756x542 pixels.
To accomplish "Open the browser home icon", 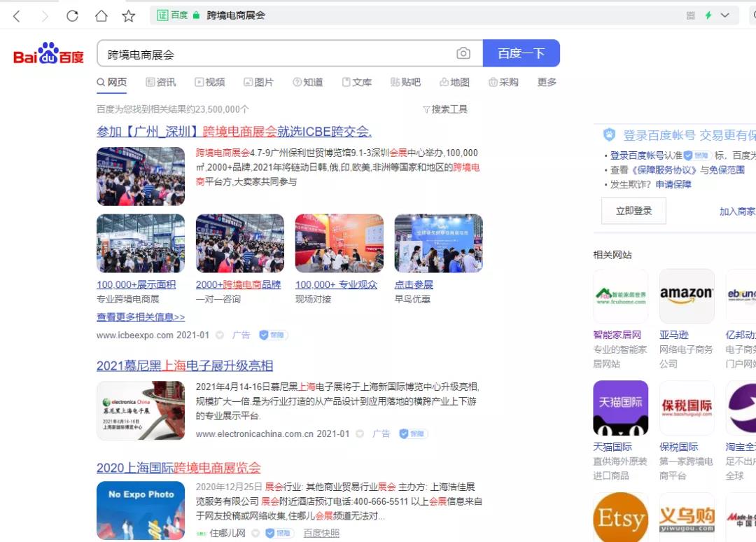I will (101, 16).
